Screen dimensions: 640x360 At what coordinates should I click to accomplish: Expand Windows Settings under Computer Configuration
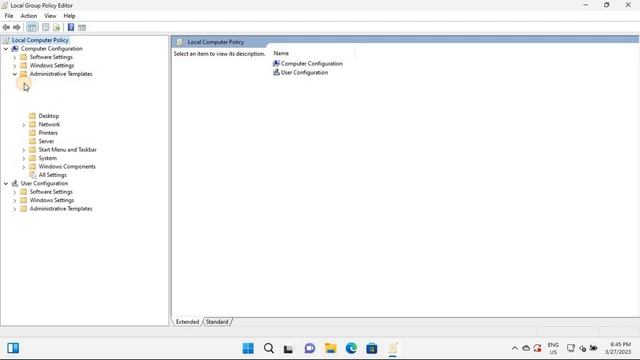[15, 66]
